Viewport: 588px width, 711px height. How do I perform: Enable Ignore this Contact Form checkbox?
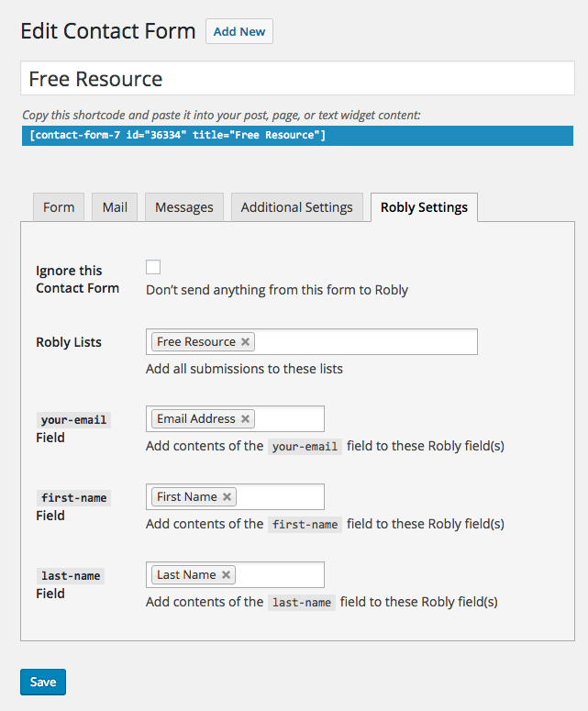(153, 267)
